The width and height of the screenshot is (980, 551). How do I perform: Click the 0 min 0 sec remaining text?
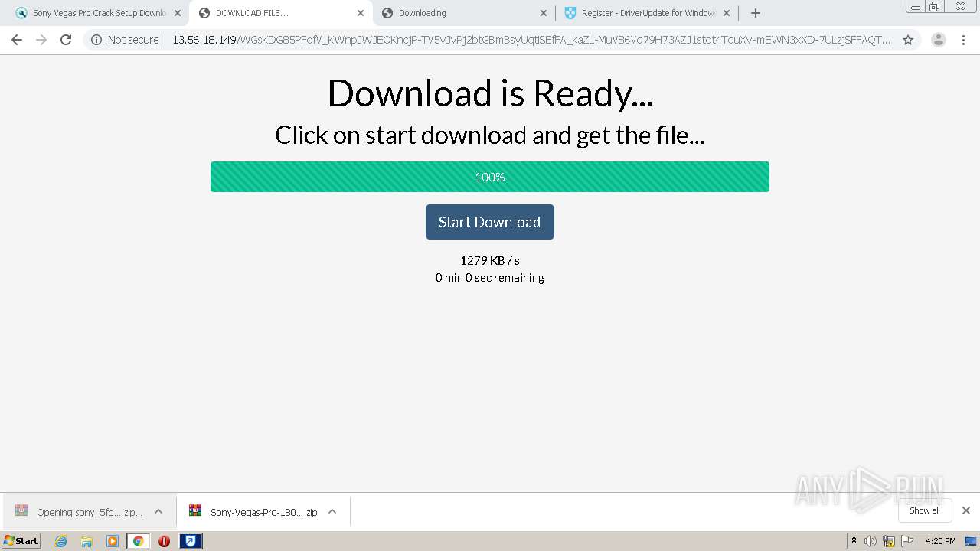click(490, 278)
